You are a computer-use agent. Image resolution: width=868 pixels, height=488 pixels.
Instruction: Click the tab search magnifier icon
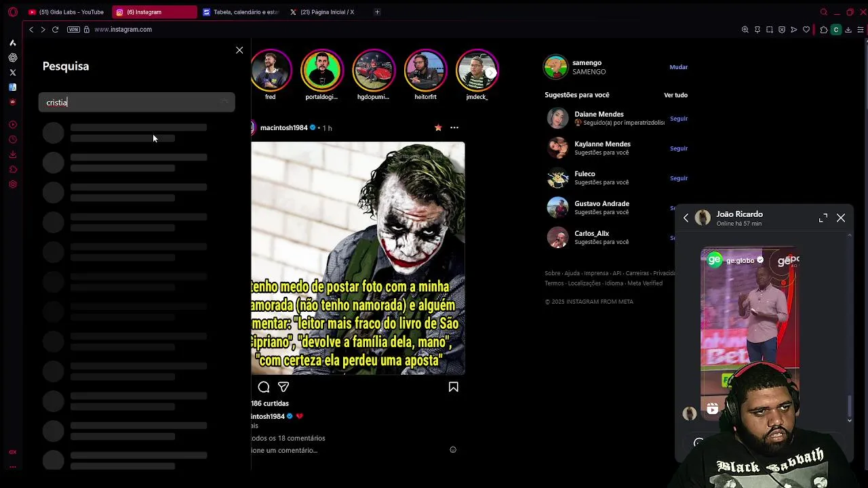(824, 12)
